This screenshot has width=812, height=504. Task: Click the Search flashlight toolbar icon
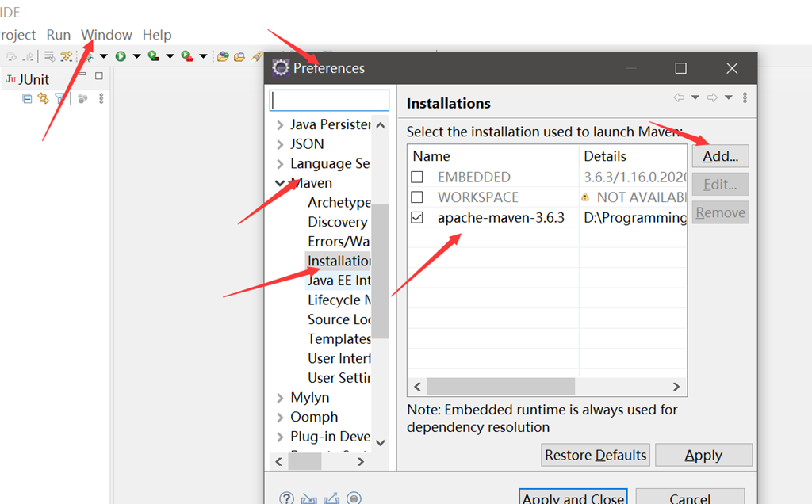click(x=257, y=56)
